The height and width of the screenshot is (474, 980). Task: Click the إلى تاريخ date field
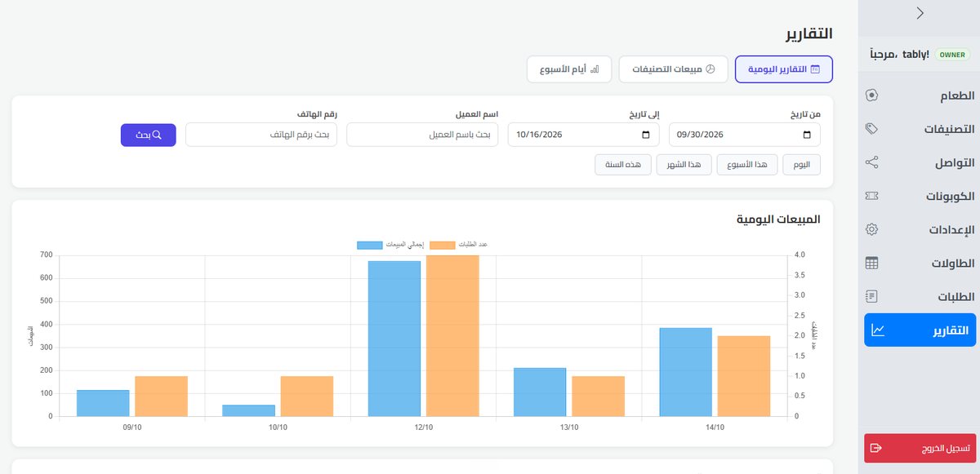point(584,135)
